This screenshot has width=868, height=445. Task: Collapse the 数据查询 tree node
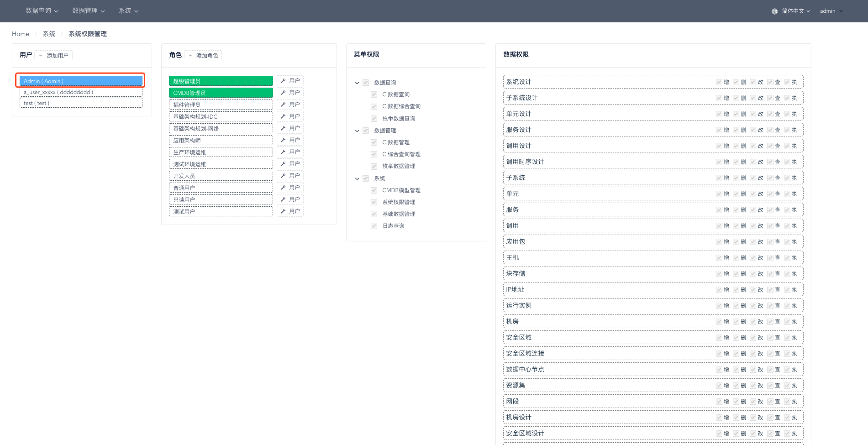tap(357, 83)
